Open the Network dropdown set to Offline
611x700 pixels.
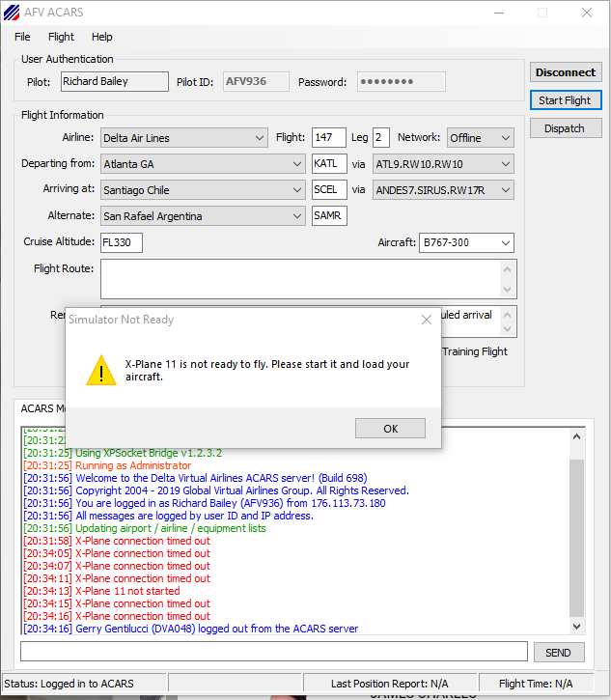point(481,138)
